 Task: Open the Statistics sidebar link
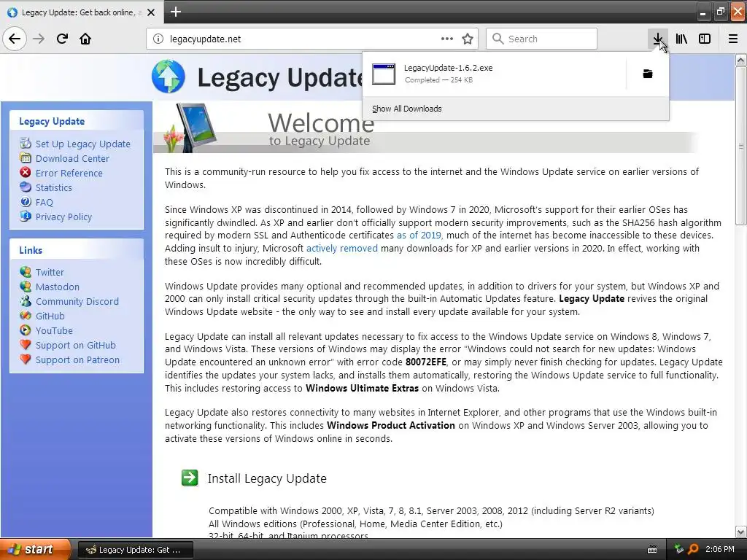pos(54,187)
